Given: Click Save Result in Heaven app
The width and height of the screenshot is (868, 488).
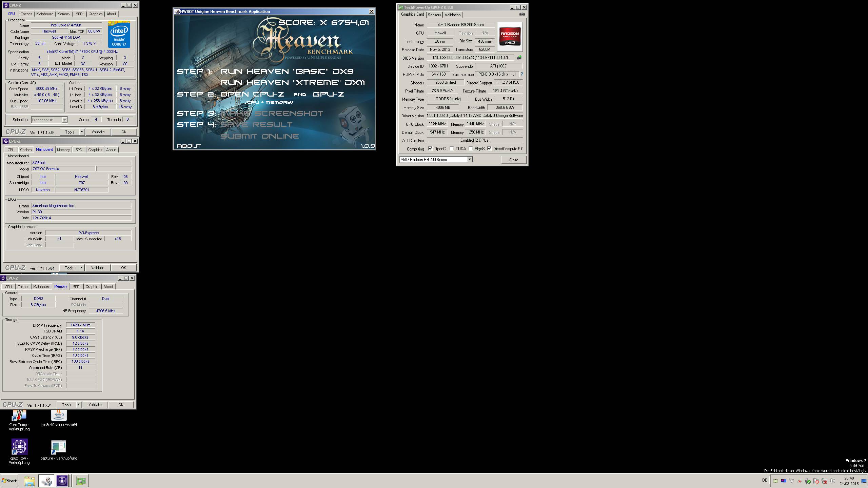Looking at the screenshot, I should point(256,124).
